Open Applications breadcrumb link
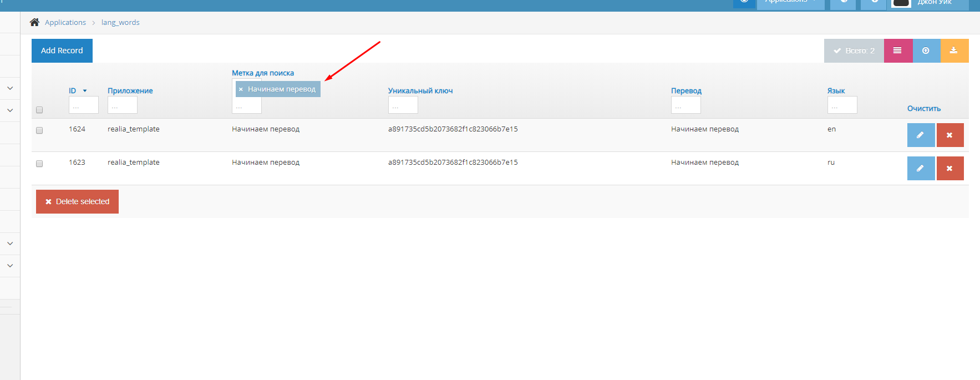The image size is (980, 380). (65, 22)
